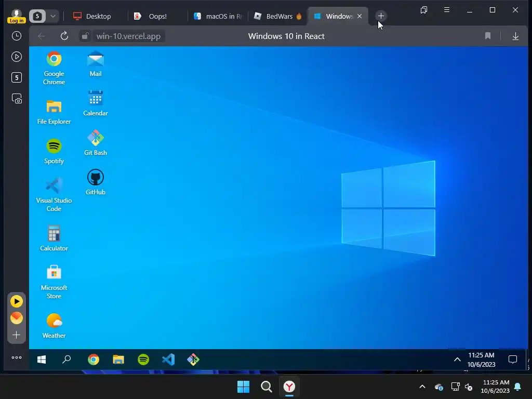Launch the Calculator desktop app
The width and height of the screenshot is (532, 399).
tap(54, 238)
